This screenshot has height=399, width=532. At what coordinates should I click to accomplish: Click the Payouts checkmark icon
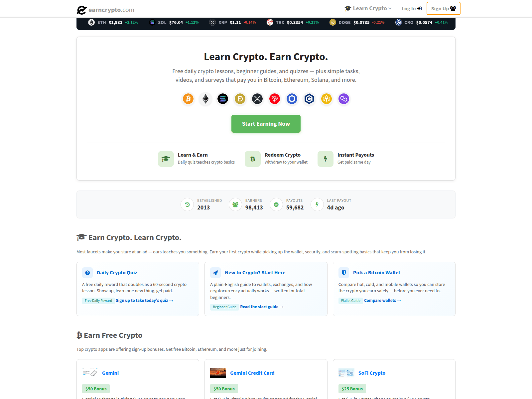click(x=276, y=204)
